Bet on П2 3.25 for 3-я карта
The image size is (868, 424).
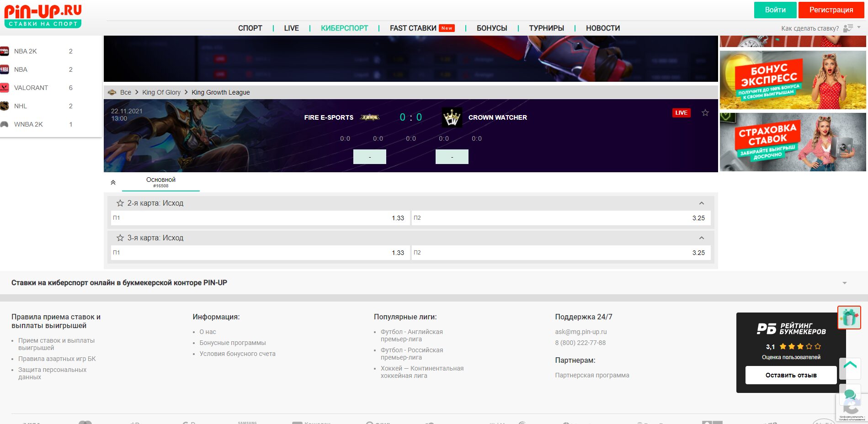[x=561, y=253]
